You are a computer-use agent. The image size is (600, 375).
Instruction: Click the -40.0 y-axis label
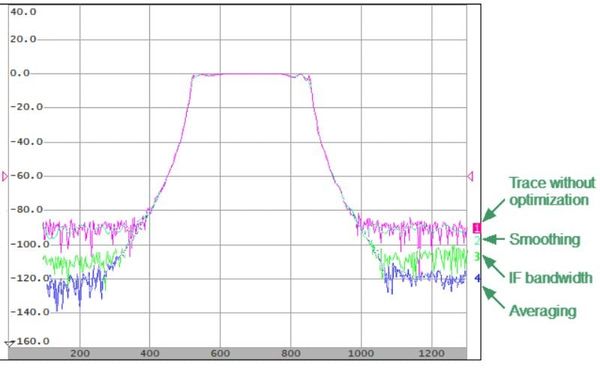coord(26,142)
